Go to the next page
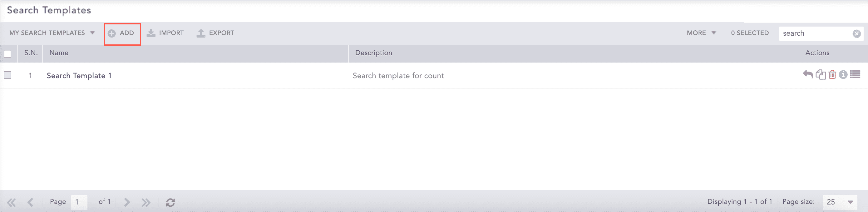This screenshot has width=868, height=212. coord(127,202)
